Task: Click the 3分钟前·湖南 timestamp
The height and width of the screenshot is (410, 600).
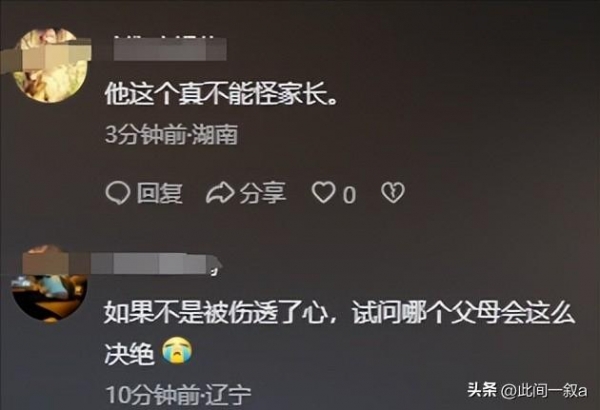Action: click(x=171, y=135)
